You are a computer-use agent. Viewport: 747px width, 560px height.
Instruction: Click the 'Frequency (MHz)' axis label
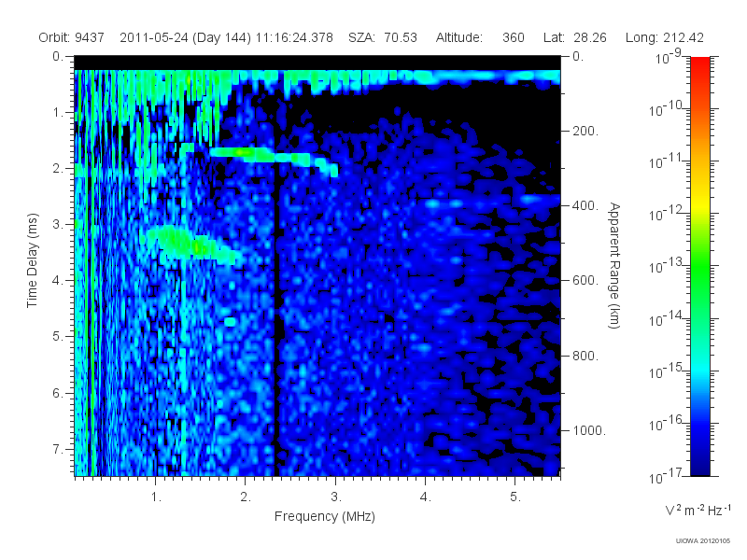[325, 517]
